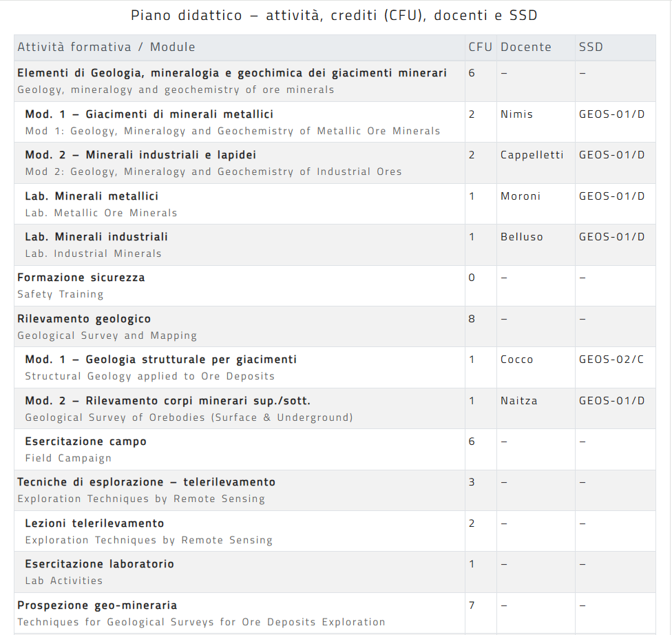The width and height of the screenshot is (672, 635).
Task: Select 'Esercitazione laboratorio' module title
Action: click(x=99, y=564)
